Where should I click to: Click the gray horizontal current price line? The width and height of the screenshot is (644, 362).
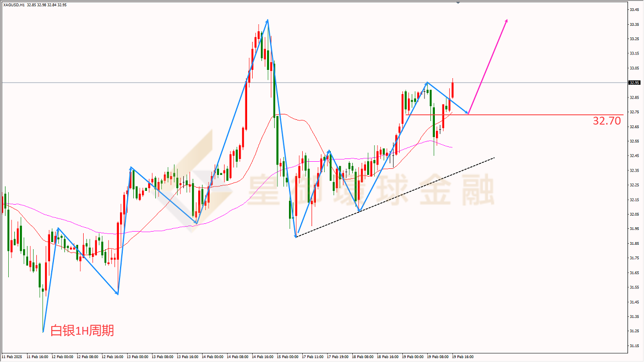click(x=314, y=83)
